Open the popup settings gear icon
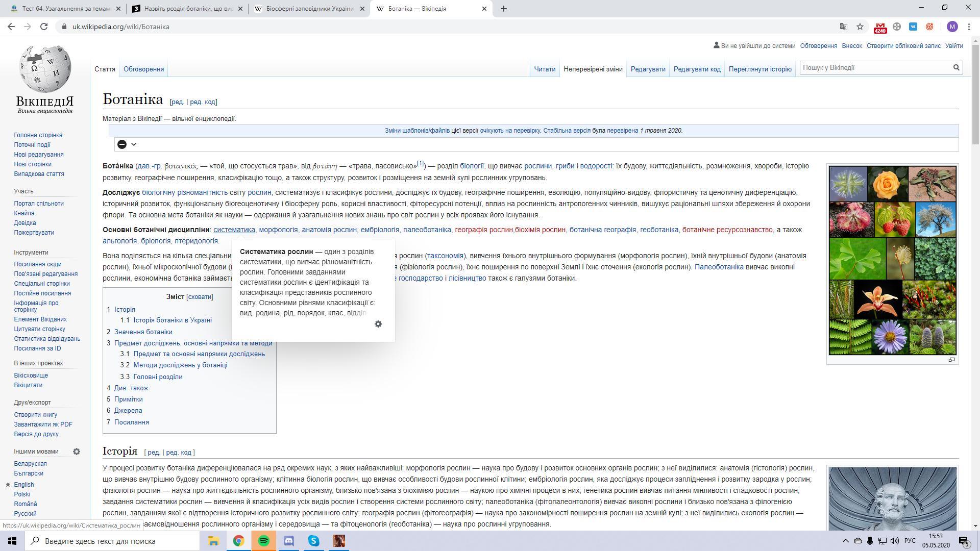The height and width of the screenshot is (551, 980). coord(378,324)
